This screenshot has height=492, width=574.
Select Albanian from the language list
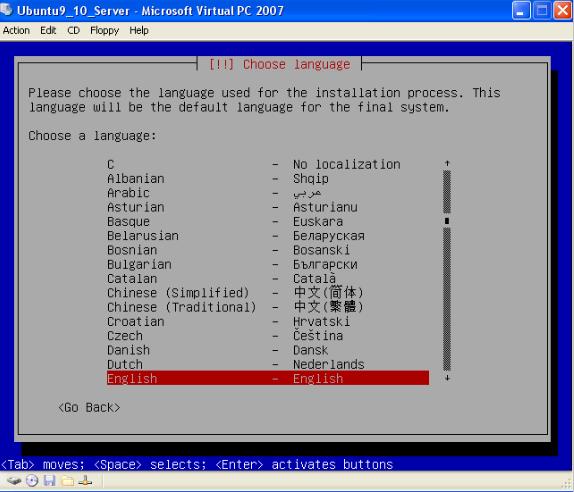point(268,179)
